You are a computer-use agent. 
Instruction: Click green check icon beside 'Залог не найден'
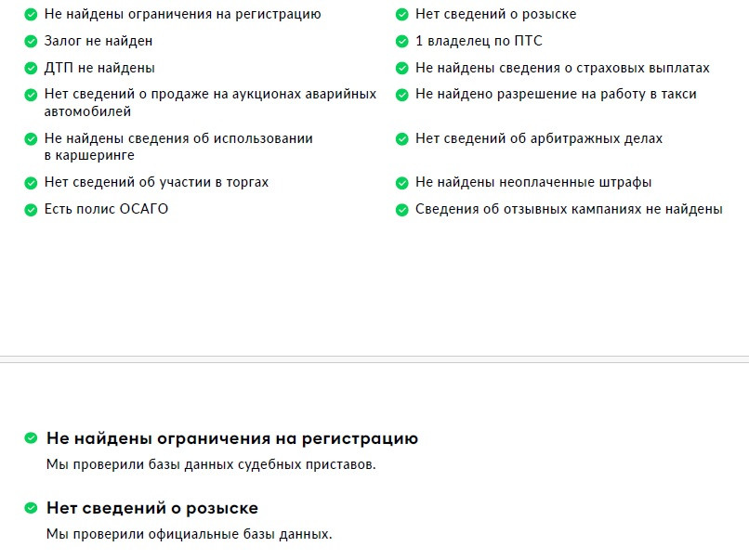(32, 42)
